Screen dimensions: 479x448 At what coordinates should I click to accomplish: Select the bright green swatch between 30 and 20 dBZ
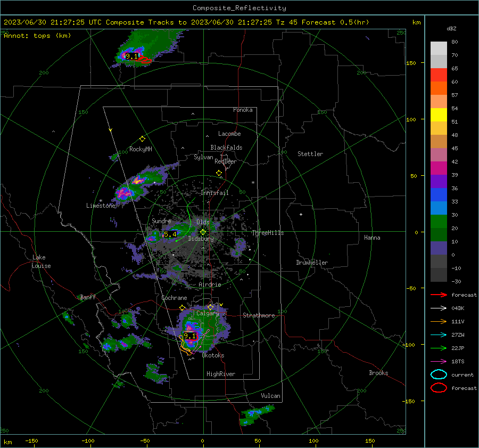pos(439,222)
